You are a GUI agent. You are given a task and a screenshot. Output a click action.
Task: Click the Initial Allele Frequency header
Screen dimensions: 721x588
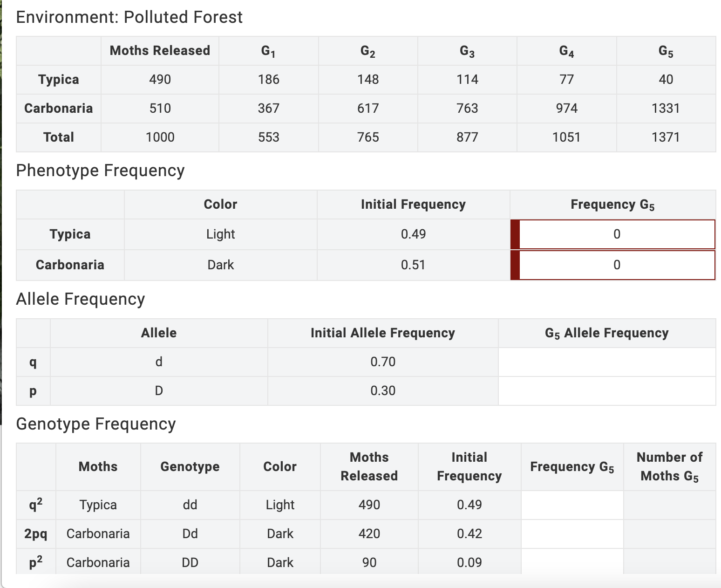(x=383, y=333)
